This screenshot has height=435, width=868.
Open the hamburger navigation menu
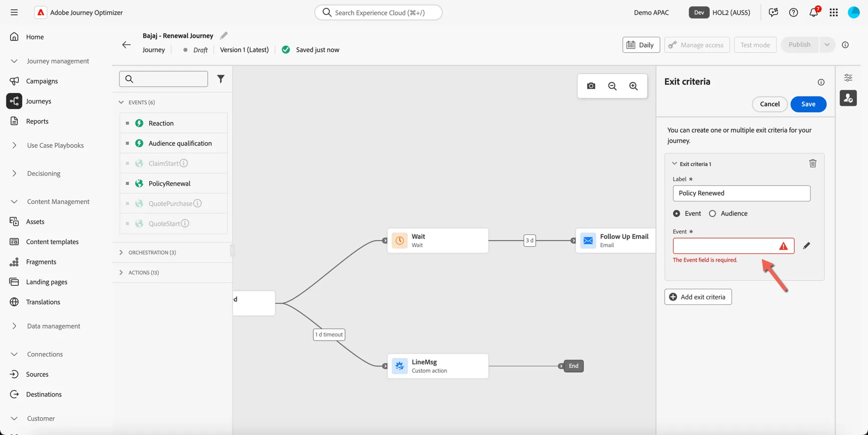click(x=14, y=13)
